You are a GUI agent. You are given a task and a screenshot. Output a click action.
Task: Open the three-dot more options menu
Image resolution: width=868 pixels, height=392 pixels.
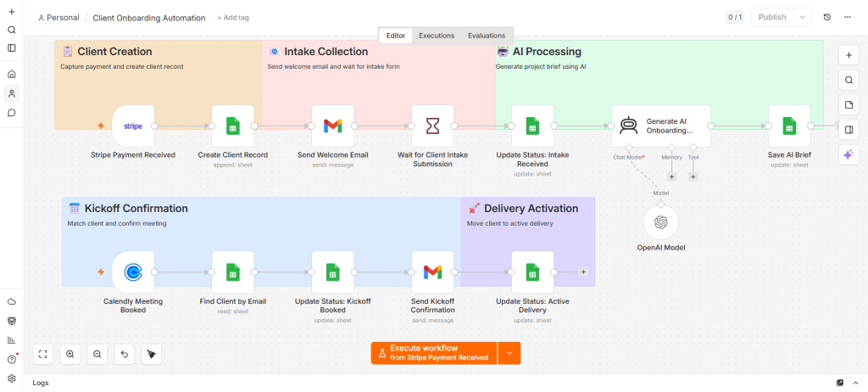(848, 17)
